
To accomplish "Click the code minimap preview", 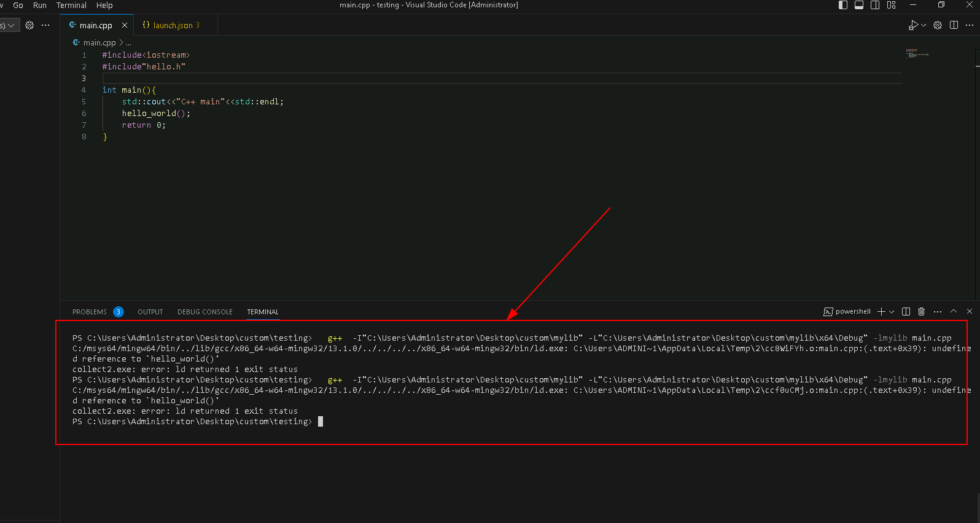I will pos(917,54).
